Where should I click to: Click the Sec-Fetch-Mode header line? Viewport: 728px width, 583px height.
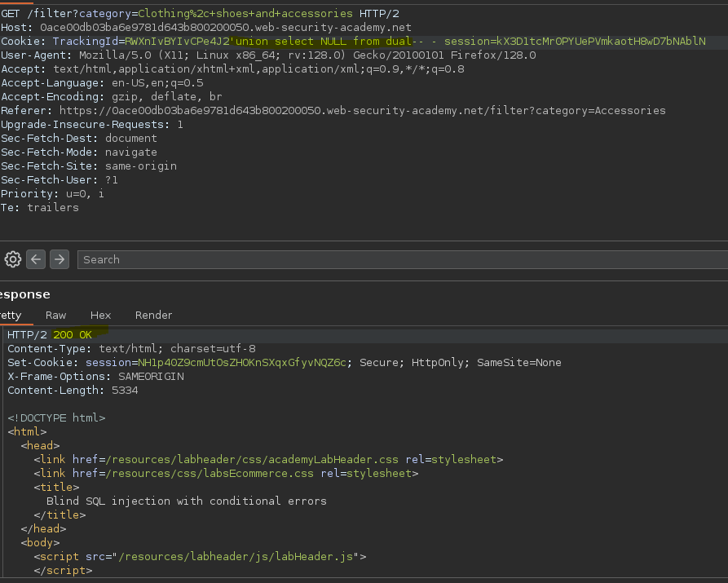(x=79, y=152)
